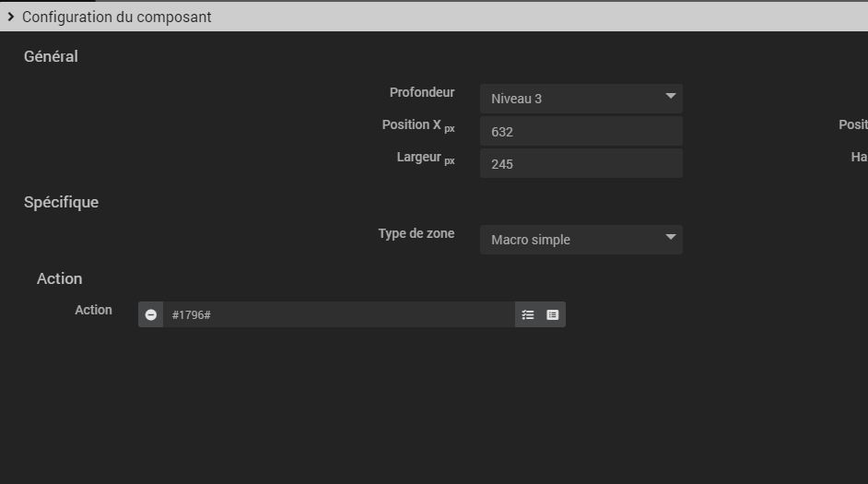Click the checklist icon beside #1796#
Screen dimensions: 868x484
point(528,314)
